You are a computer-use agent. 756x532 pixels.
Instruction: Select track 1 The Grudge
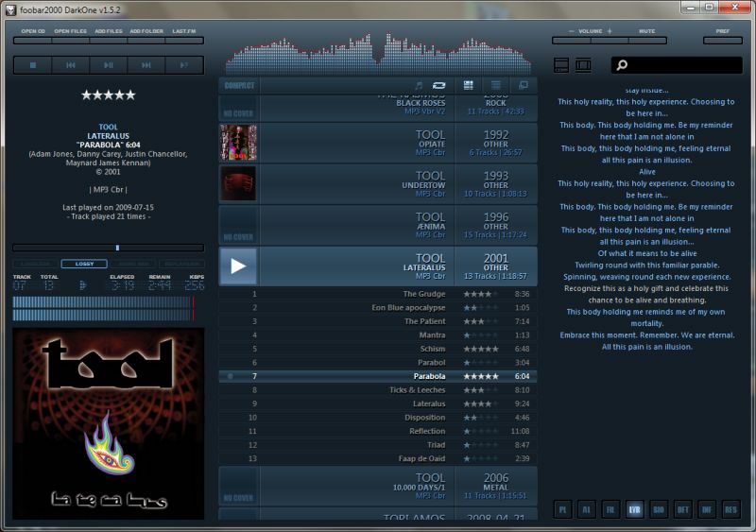pyautogui.click(x=378, y=294)
